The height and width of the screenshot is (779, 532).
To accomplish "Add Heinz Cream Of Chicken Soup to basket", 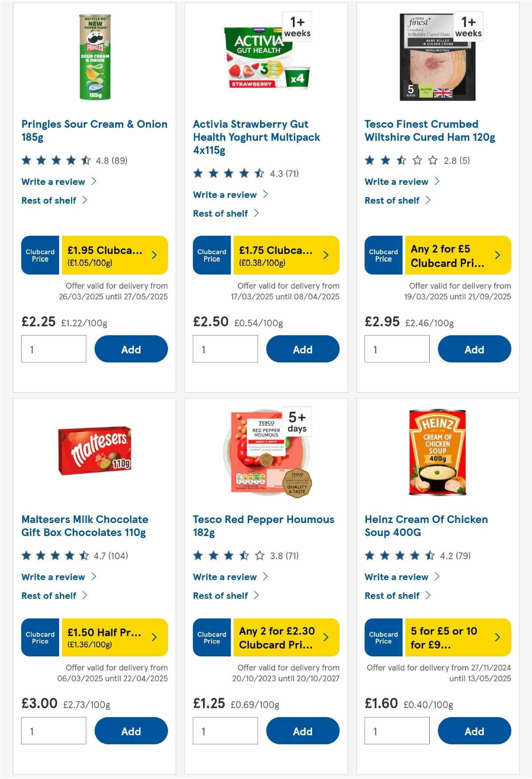I will pyautogui.click(x=474, y=731).
